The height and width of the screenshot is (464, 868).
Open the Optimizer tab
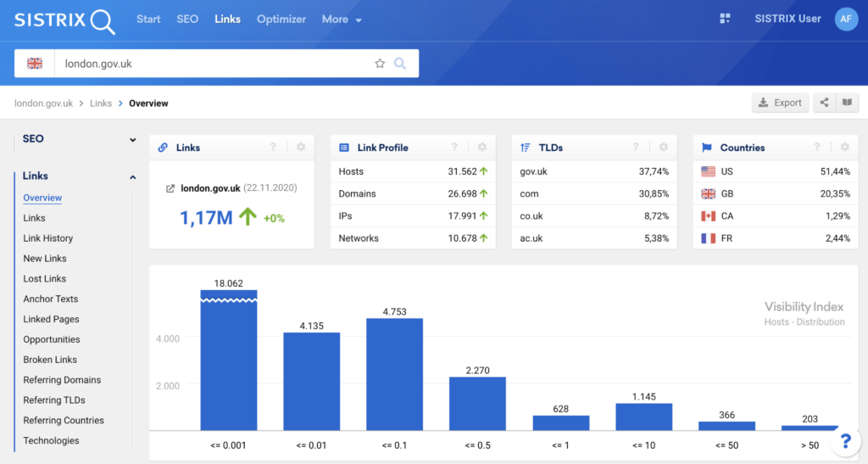tap(281, 20)
